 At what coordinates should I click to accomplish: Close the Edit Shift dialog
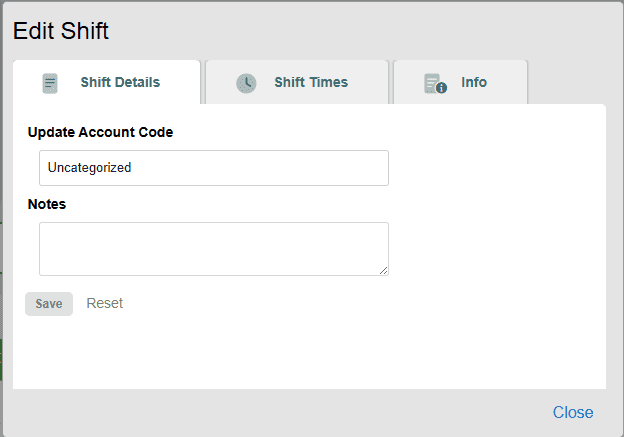coord(573,412)
